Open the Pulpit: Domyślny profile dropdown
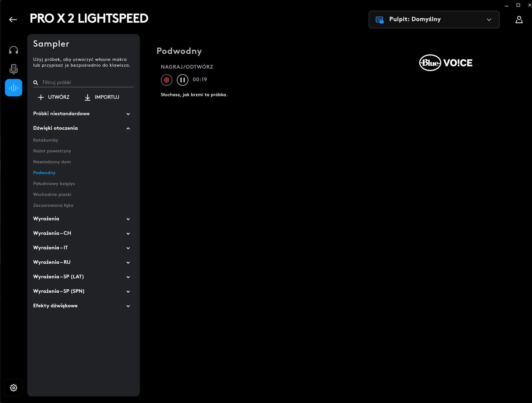 pyautogui.click(x=434, y=20)
